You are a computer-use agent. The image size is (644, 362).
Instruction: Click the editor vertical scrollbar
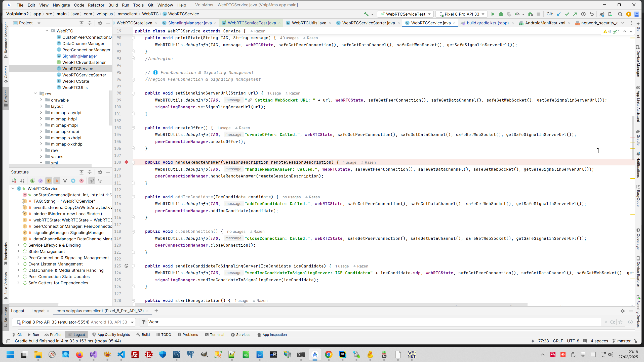(x=633, y=138)
